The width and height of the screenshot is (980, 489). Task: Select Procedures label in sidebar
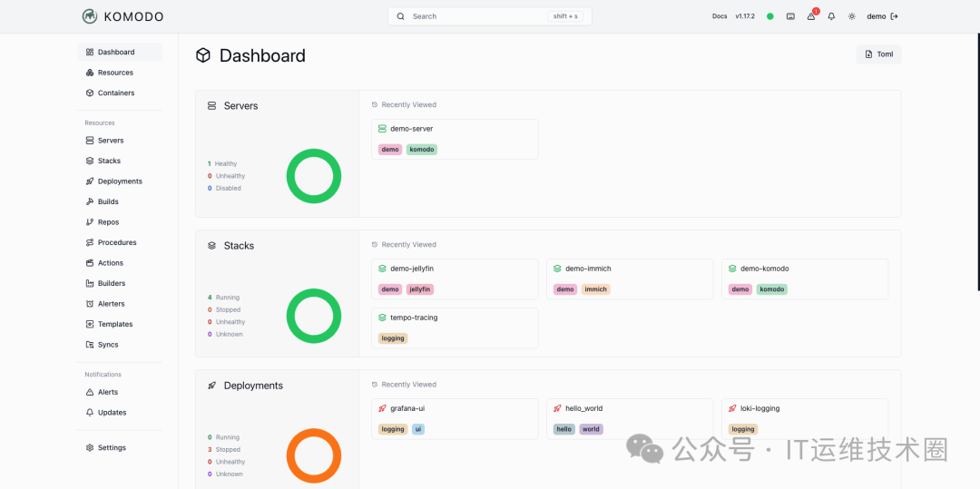coord(117,242)
